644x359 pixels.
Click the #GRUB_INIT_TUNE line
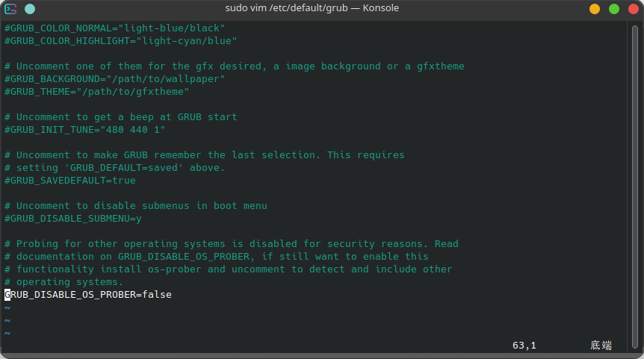tap(85, 130)
